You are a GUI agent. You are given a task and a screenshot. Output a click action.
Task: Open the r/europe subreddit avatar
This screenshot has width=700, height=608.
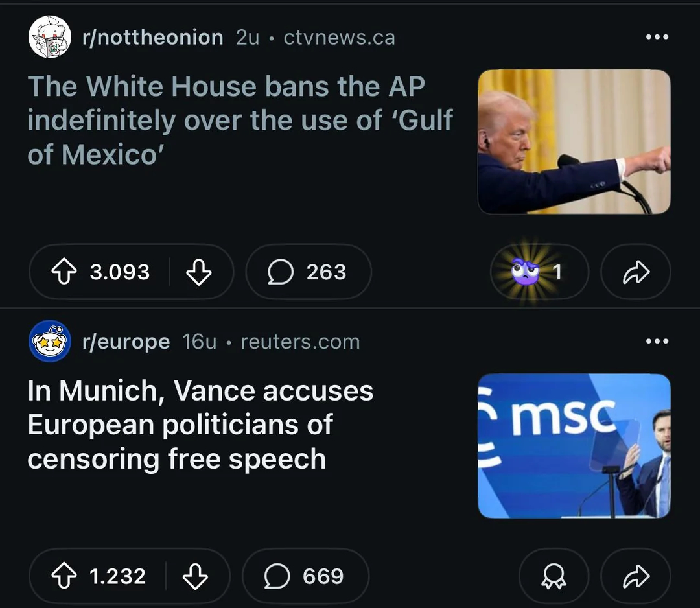(50, 342)
